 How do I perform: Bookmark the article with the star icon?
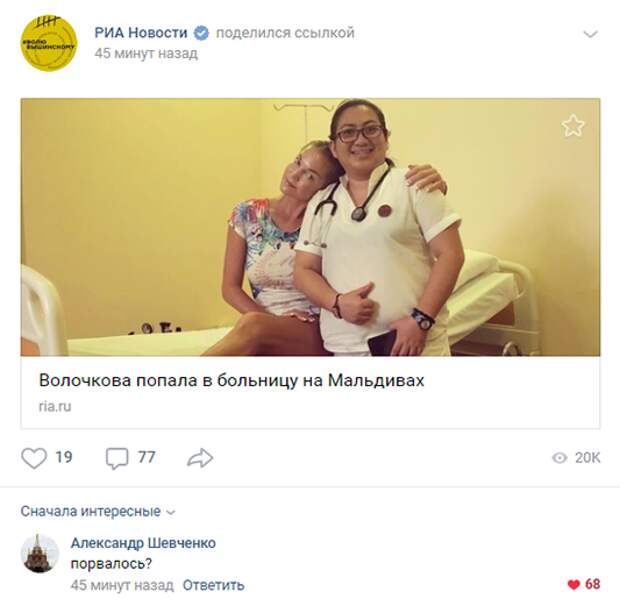[573, 125]
